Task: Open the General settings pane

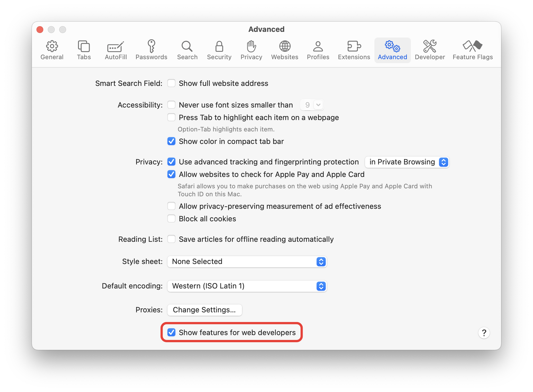Action: click(x=52, y=50)
